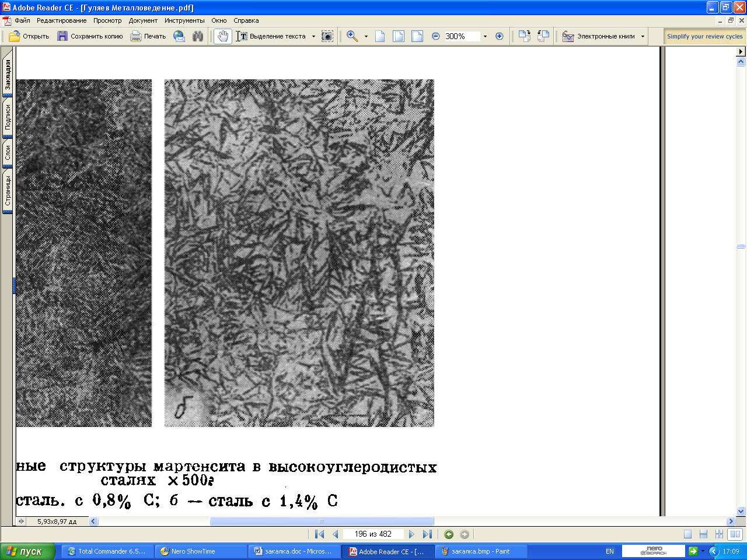Image resolution: width=747 pixels, height=560 pixels.
Task: Open the Окно menu
Action: pyautogui.click(x=219, y=20)
